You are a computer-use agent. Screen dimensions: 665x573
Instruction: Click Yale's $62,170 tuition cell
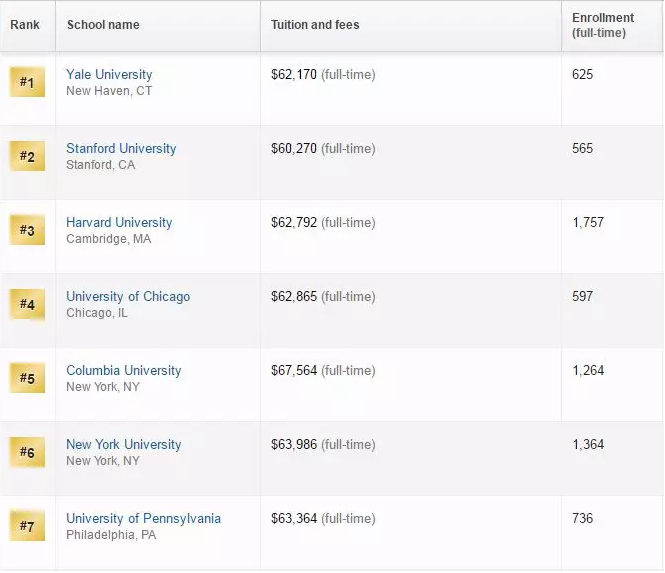[294, 75]
